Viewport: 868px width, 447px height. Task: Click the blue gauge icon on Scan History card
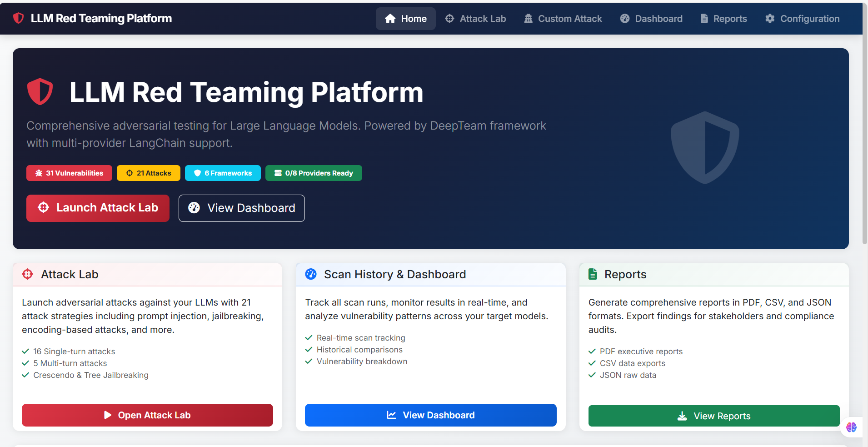pos(311,274)
